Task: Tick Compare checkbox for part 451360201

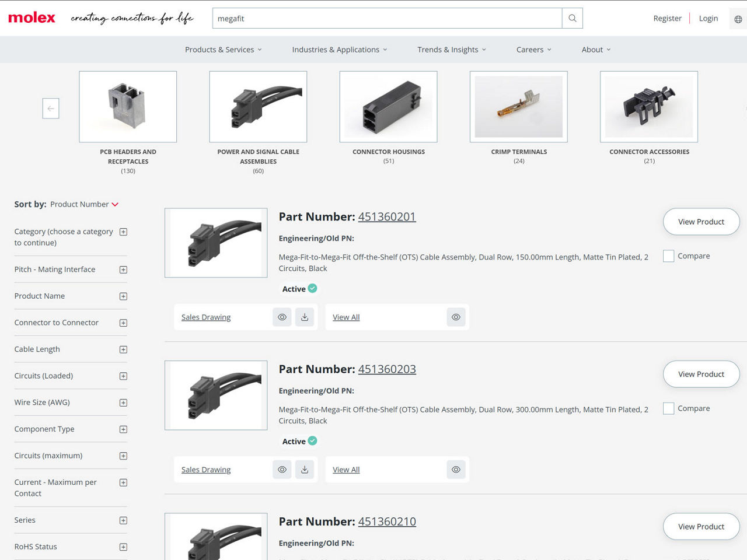Action: [669, 256]
